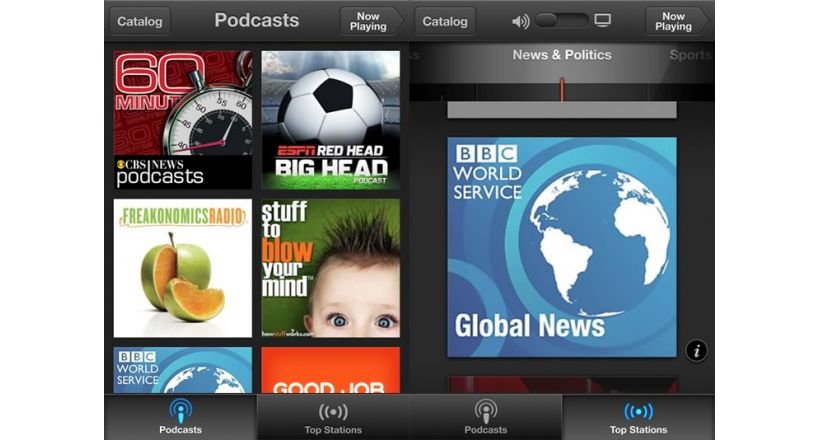This screenshot has height=440, width=820.
Task: Select the Sports category
Action: pyautogui.click(x=690, y=55)
